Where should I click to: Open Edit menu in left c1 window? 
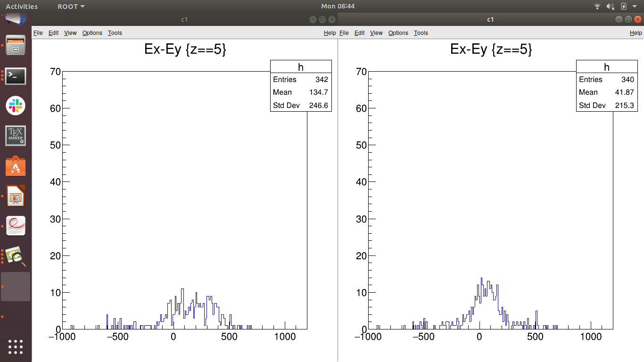coord(54,33)
